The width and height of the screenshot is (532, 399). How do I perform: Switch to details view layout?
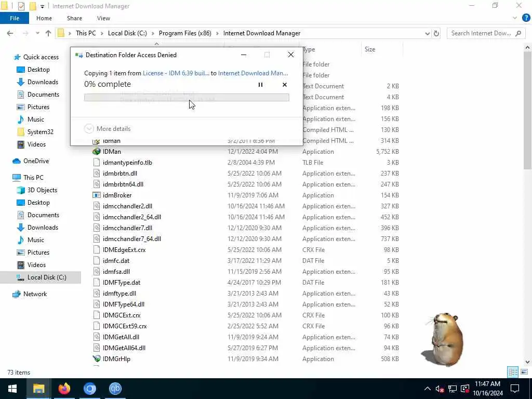513,372
